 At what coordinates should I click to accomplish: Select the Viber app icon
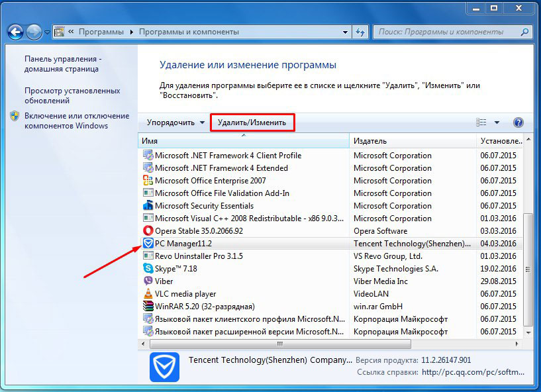click(x=148, y=281)
